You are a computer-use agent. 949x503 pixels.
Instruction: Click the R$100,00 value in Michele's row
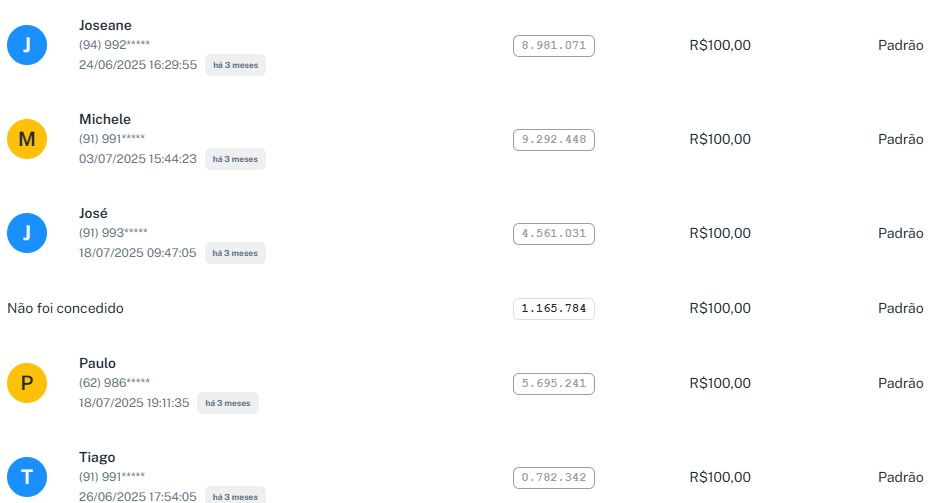pos(720,139)
